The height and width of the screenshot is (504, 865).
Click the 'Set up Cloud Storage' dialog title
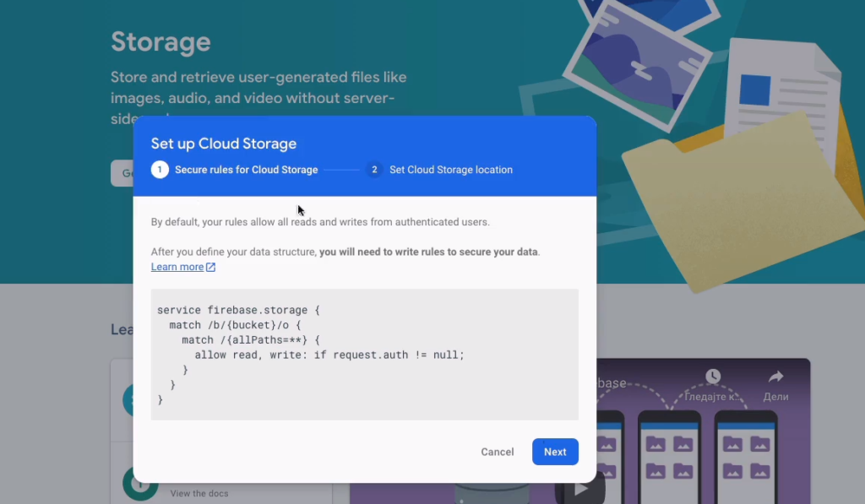coord(224,144)
